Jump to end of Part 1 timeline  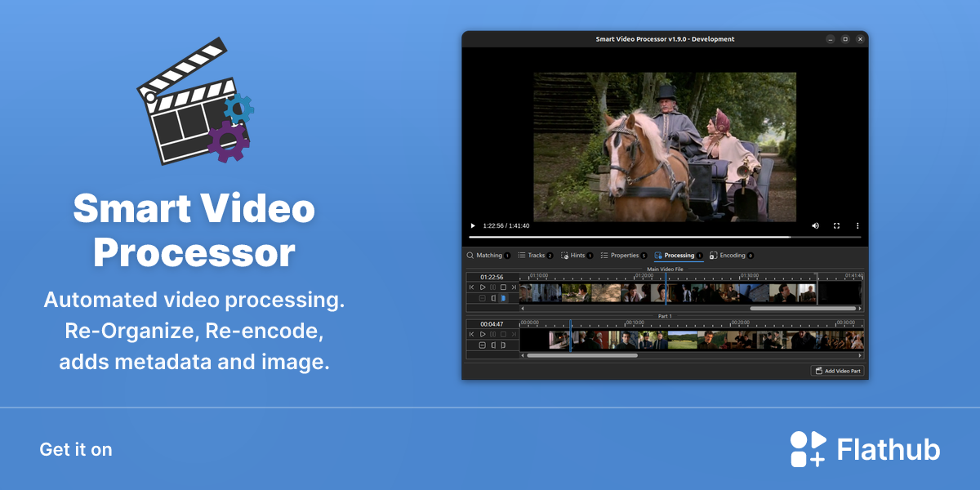[x=514, y=334]
